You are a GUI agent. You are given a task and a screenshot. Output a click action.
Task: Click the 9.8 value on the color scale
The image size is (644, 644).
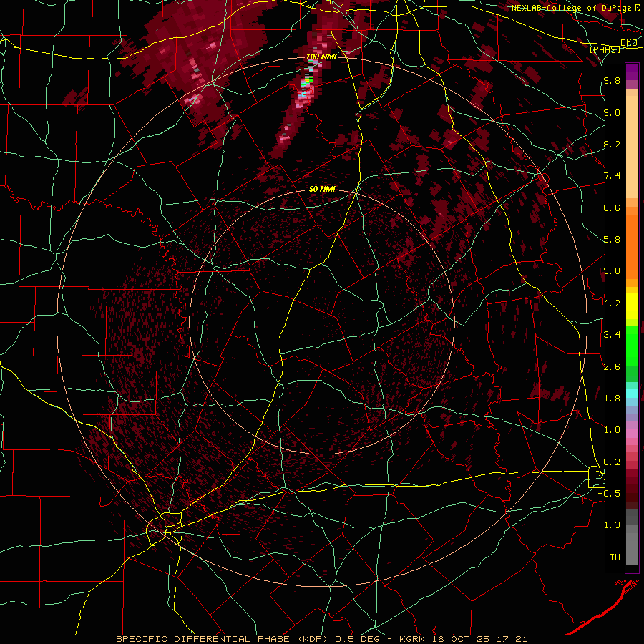(612, 81)
